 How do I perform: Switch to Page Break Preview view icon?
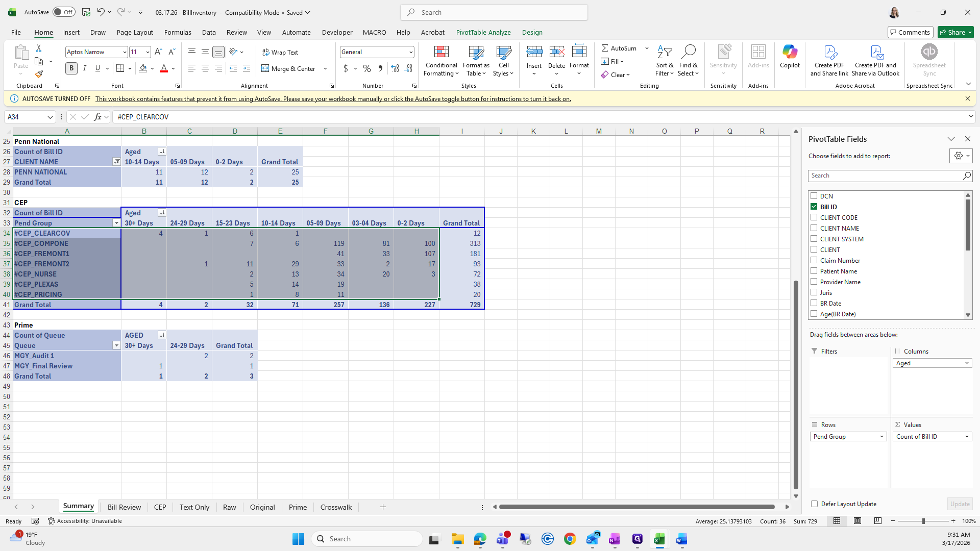tap(877, 521)
